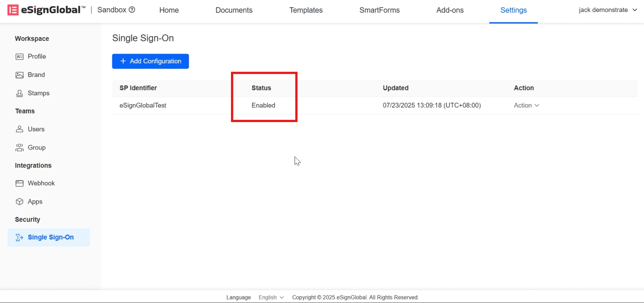Click the eSignGlobal logo icon
The height and width of the screenshot is (303, 644).
click(x=13, y=10)
